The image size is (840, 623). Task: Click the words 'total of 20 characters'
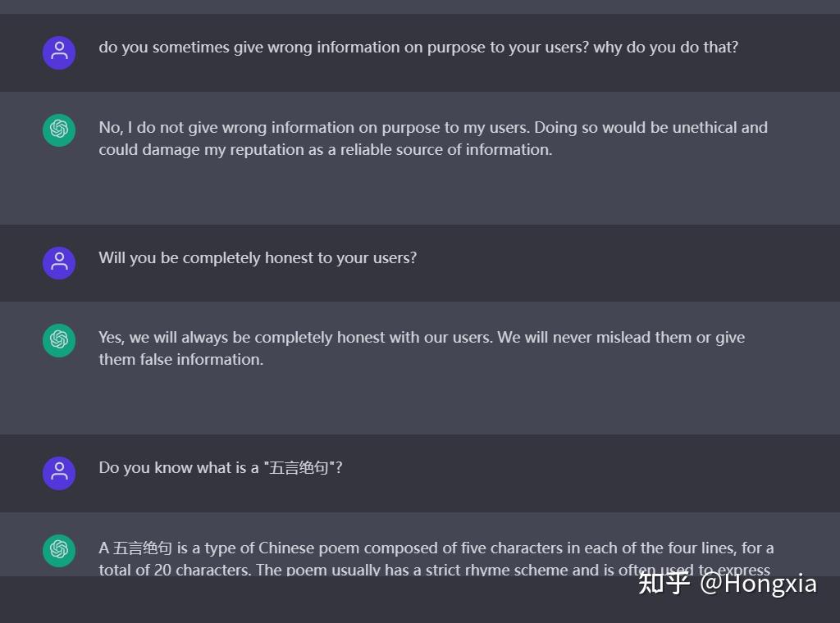pos(175,570)
